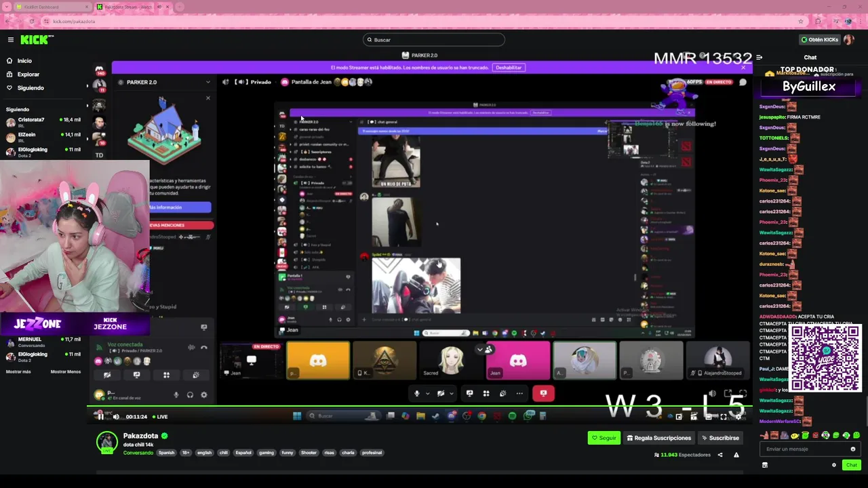Select the Shooter tag
The height and width of the screenshot is (488, 868).
point(309,453)
